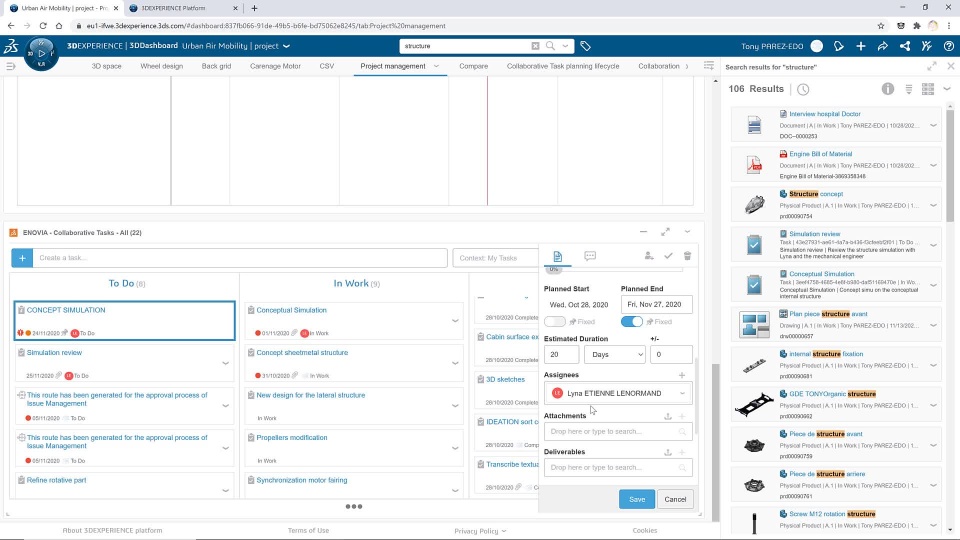
Task: Add assignee with plus icon
Action: pyautogui.click(x=681, y=375)
